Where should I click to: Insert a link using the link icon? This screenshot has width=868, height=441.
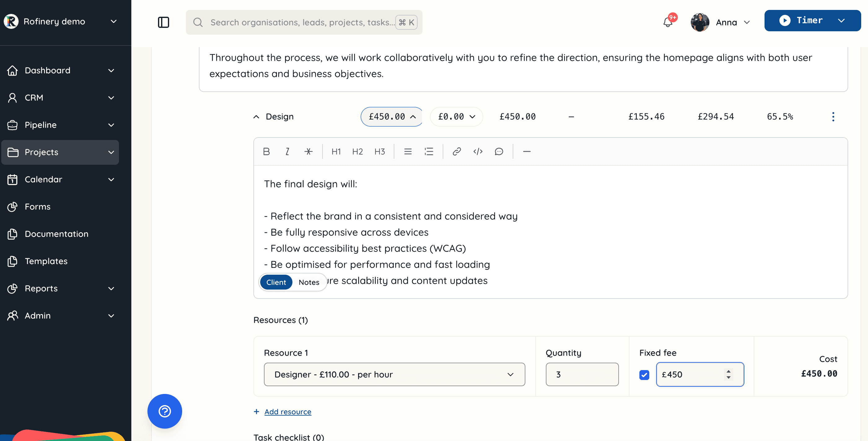(457, 152)
